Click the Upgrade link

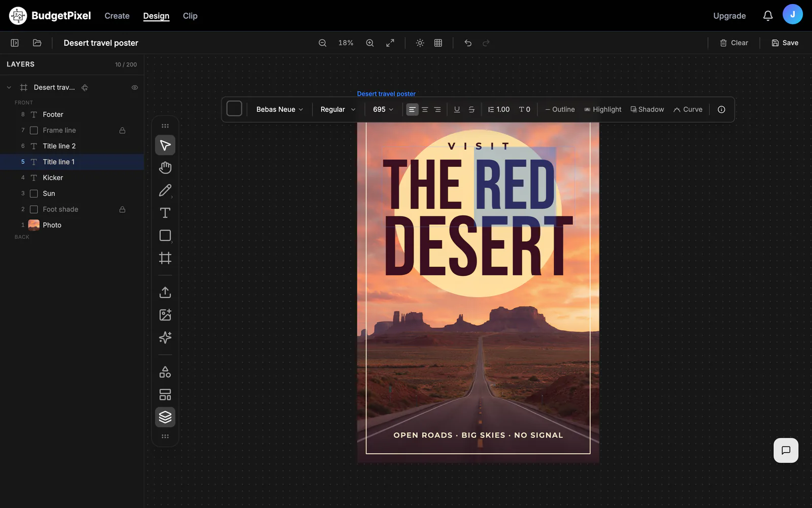tap(729, 16)
